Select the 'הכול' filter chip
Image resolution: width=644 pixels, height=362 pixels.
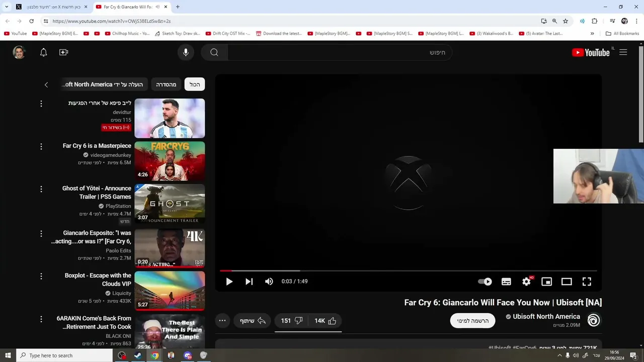(195, 84)
